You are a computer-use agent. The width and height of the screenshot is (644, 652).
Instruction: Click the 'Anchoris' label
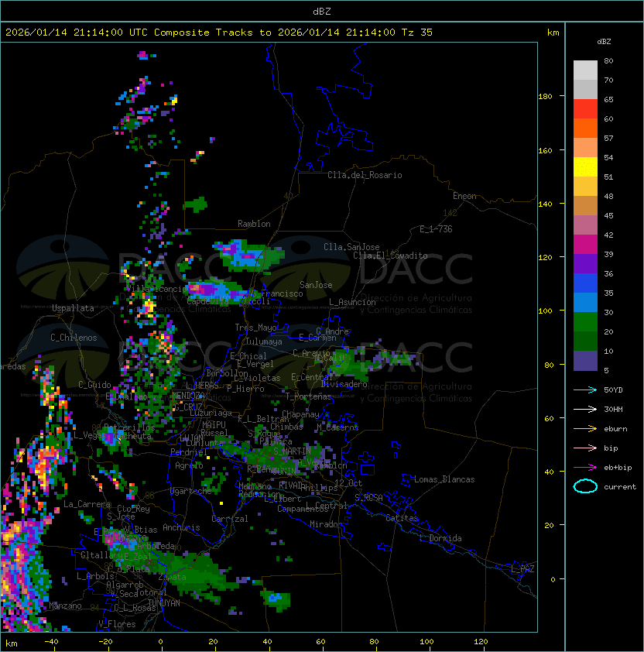(x=181, y=527)
